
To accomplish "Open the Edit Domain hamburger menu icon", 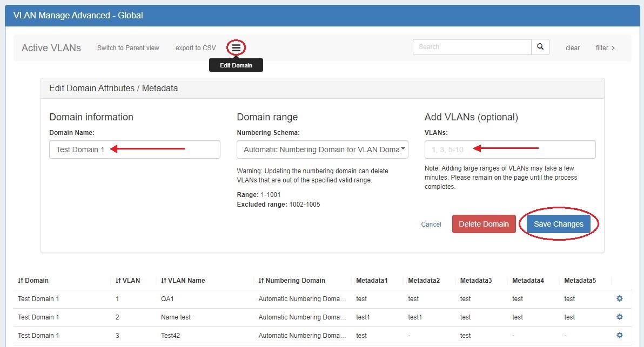I will pos(236,47).
